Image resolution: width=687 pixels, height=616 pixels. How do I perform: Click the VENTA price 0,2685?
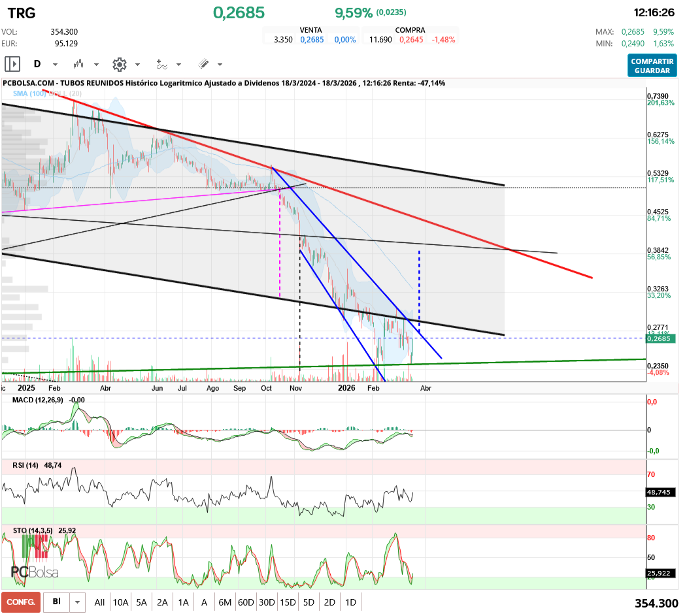[311, 38]
